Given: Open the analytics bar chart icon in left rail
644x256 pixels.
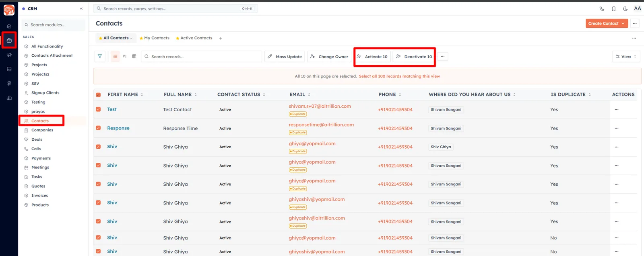Looking at the screenshot, I should point(9,98).
